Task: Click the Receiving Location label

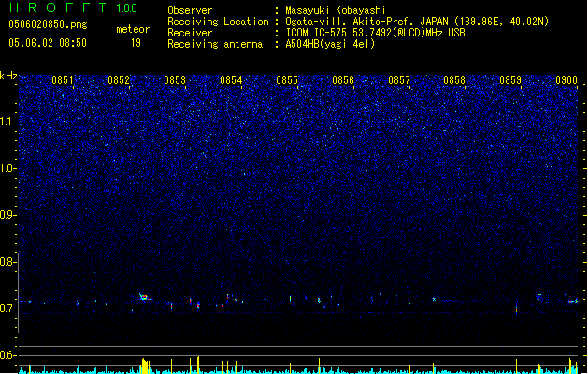Action: point(218,22)
